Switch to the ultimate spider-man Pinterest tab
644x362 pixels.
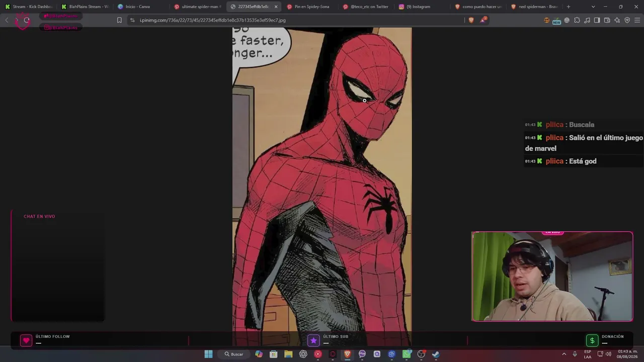(x=198, y=7)
